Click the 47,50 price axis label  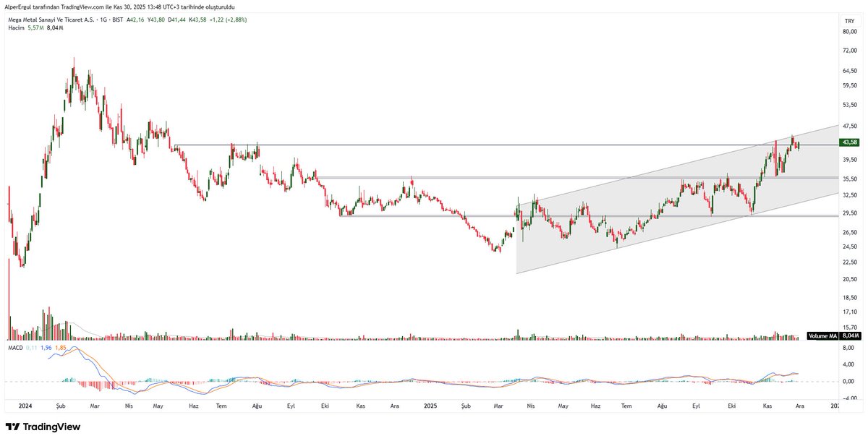[849, 126]
